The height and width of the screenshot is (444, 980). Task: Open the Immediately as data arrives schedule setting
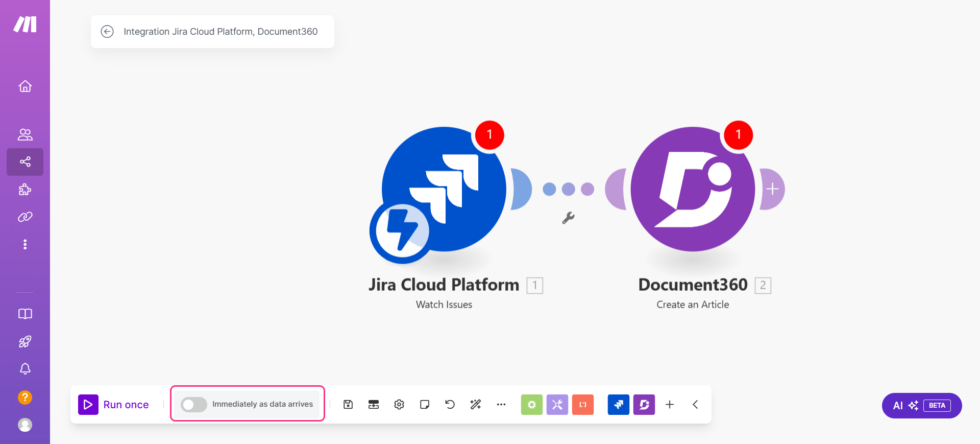click(262, 404)
